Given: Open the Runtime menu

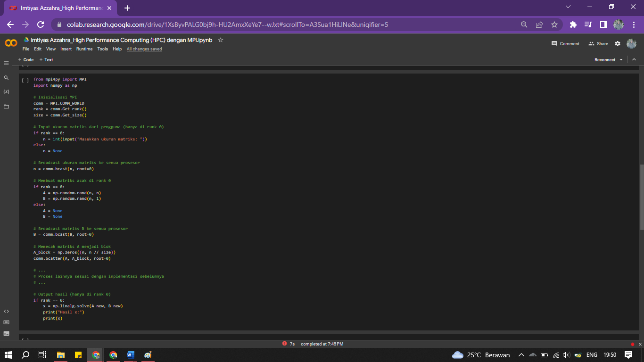Looking at the screenshot, I should tap(84, 49).
